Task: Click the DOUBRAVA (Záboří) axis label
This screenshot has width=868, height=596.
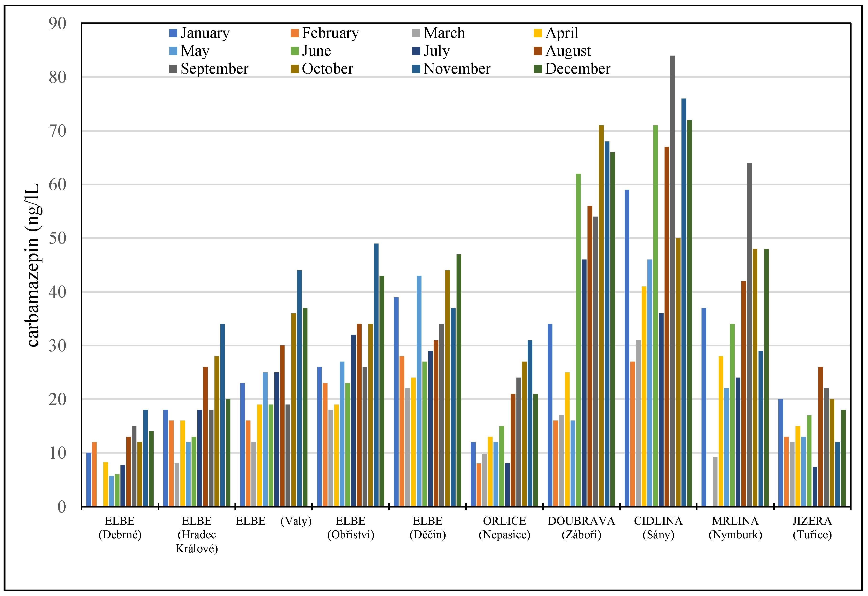Action: coord(581,528)
